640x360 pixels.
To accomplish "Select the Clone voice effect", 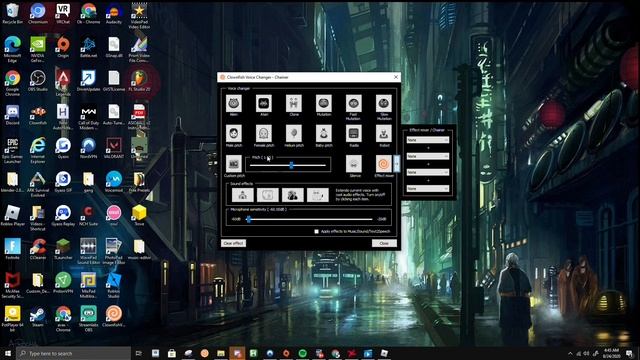I will pos(293,103).
